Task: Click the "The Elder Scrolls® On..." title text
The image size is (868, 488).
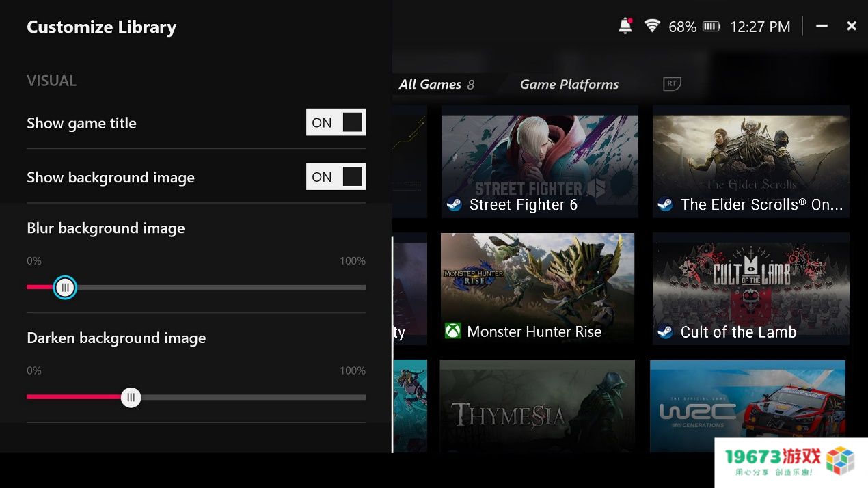Action: pos(762,205)
